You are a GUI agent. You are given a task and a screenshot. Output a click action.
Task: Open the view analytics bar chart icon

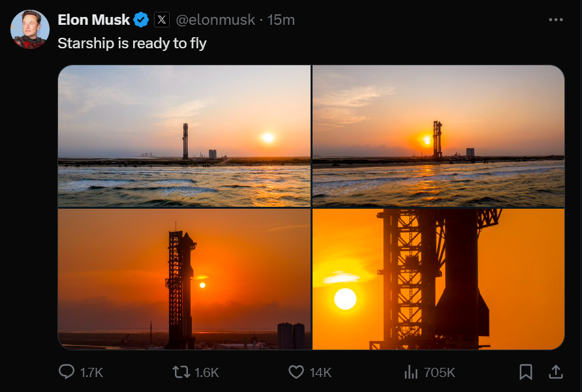(x=411, y=372)
